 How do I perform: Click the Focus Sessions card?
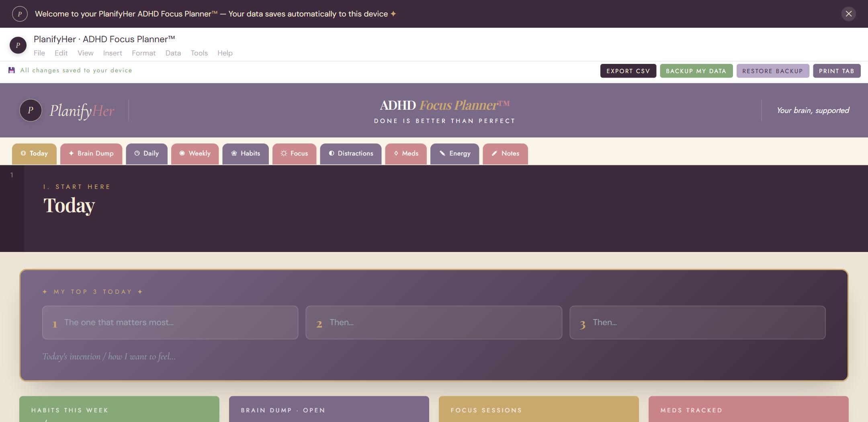[539, 409]
